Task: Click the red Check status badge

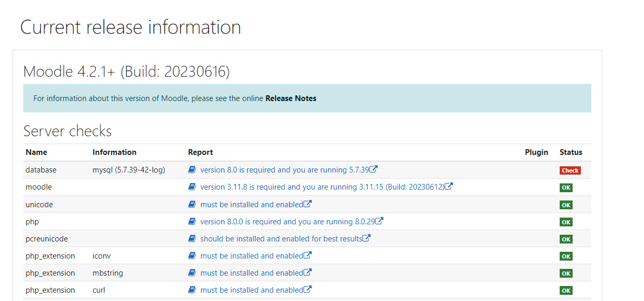Action: [x=570, y=170]
